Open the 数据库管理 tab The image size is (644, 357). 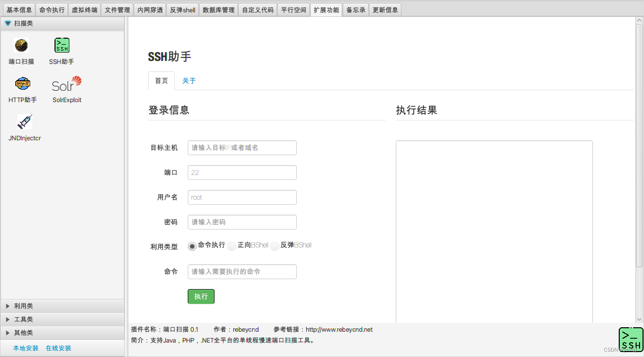[218, 10]
